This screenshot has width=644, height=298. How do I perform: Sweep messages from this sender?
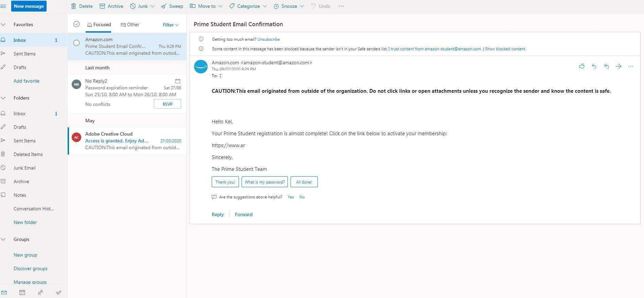point(172,6)
